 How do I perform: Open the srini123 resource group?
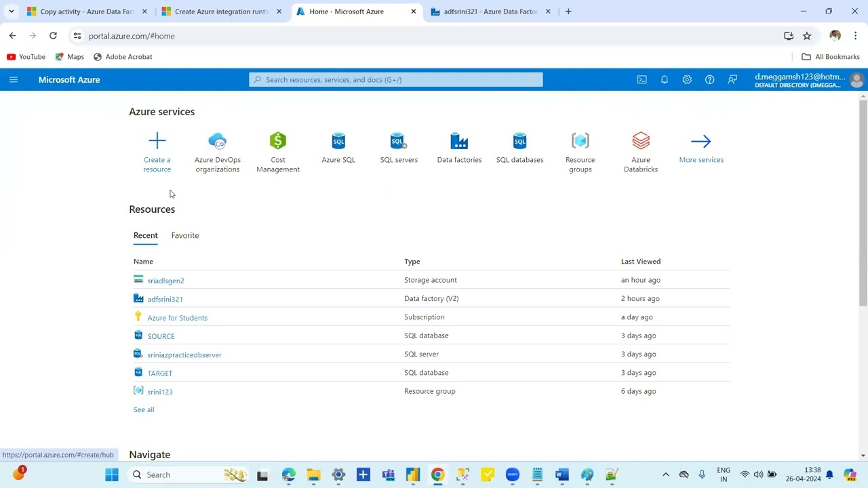160,392
